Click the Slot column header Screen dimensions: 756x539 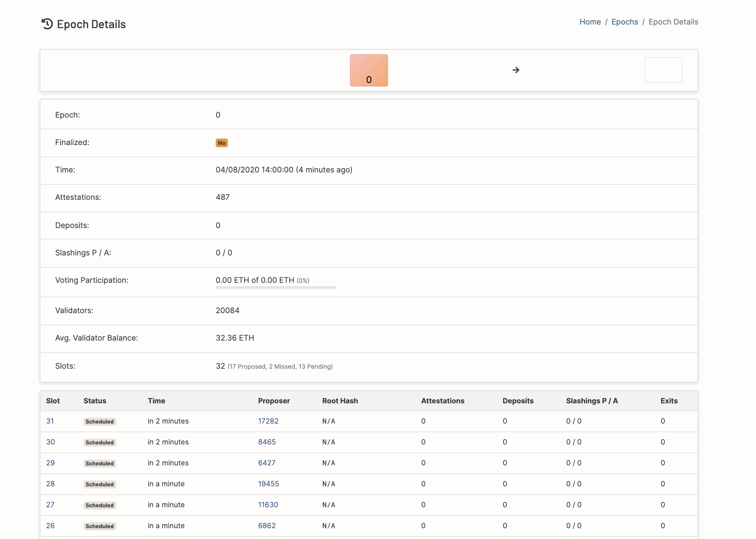tap(53, 401)
